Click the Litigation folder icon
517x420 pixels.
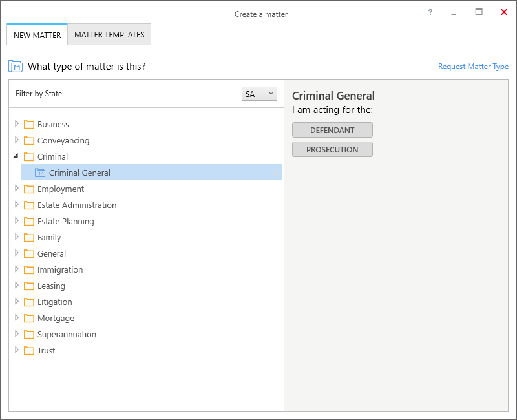pyautogui.click(x=29, y=302)
